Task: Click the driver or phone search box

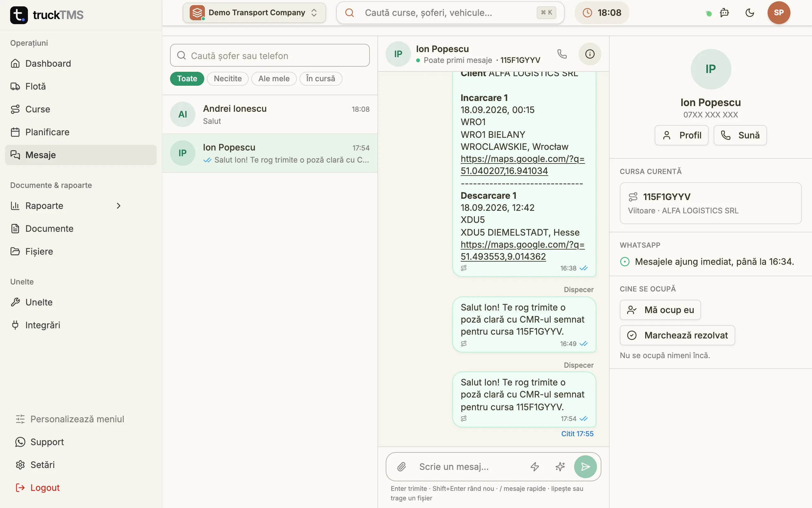Action: click(x=269, y=56)
